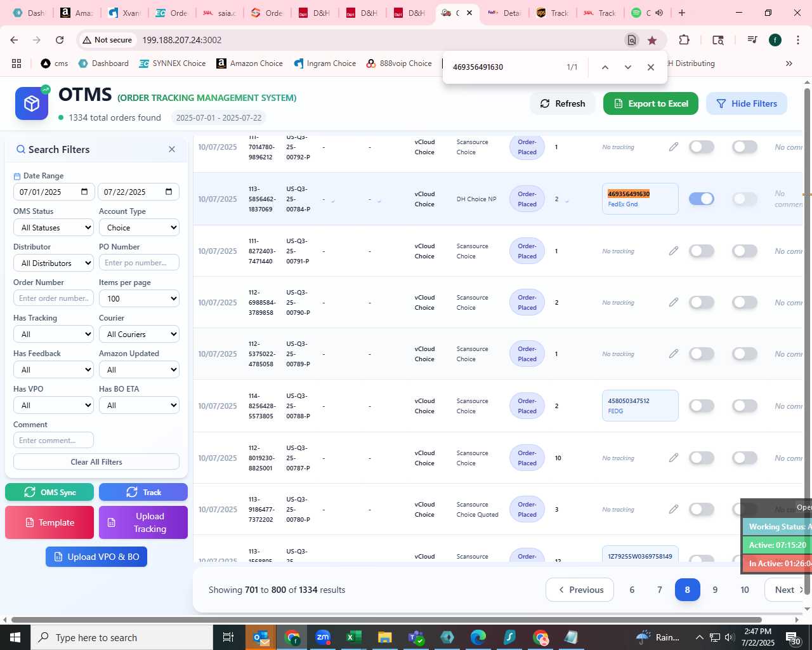Viewport: 812px width, 650px height.
Task: Toggle second switch for order US-Q3-25-00792-P
Action: click(745, 147)
